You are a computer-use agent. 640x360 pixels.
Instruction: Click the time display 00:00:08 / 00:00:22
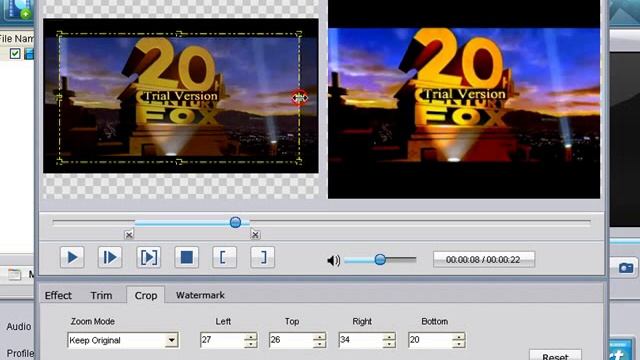coord(484,260)
